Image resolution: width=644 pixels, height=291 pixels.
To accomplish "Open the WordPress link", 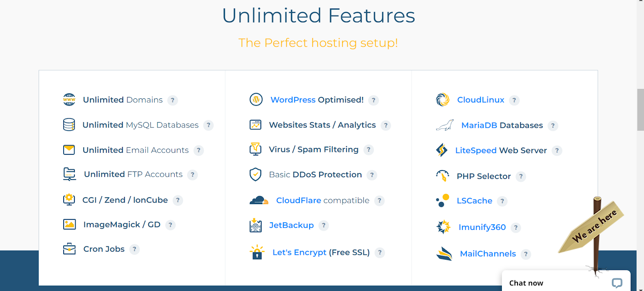I will (x=293, y=100).
